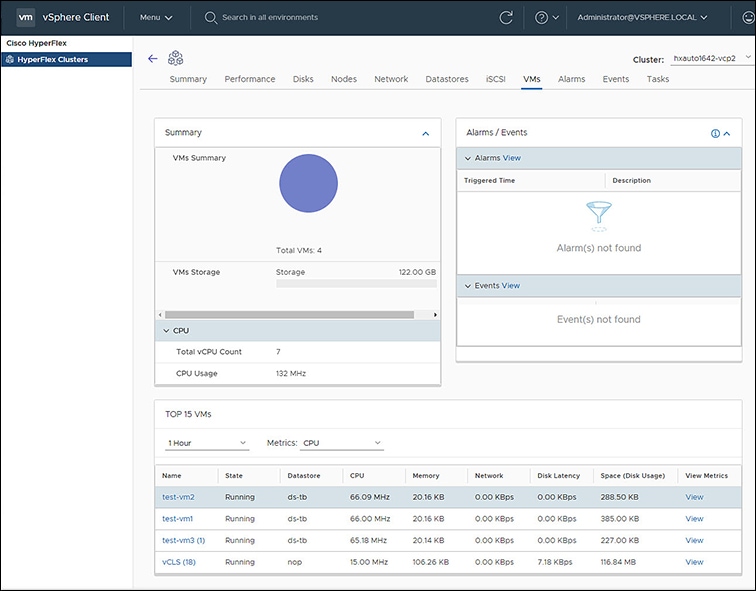View metrics for test-vm3 (1) row
The image size is (756, 591).
point(694,540)
